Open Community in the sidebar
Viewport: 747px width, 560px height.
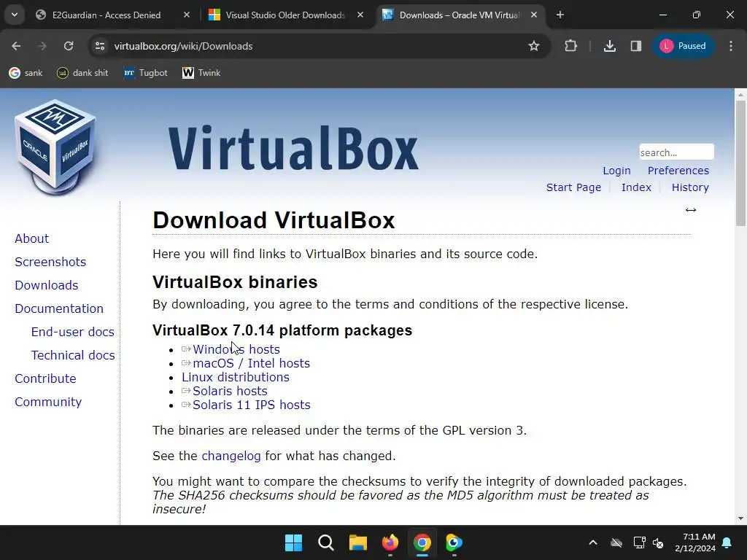(48, 402)
